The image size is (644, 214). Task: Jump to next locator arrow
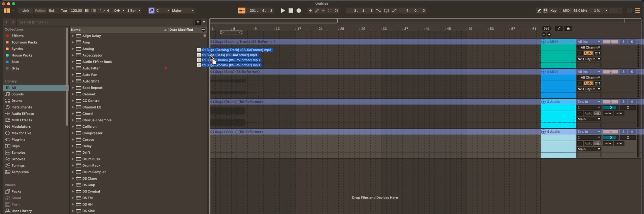point(549,35)
